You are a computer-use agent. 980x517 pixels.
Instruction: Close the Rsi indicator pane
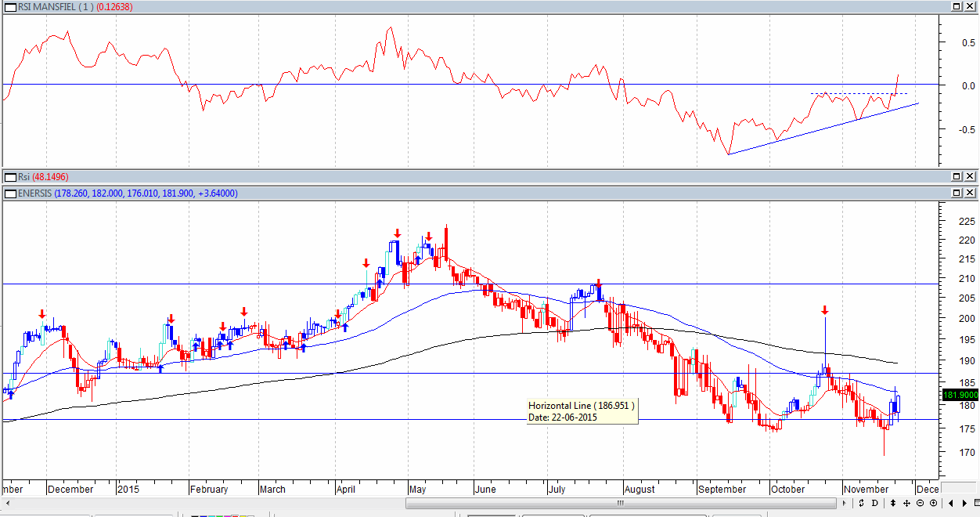point(971,177)
